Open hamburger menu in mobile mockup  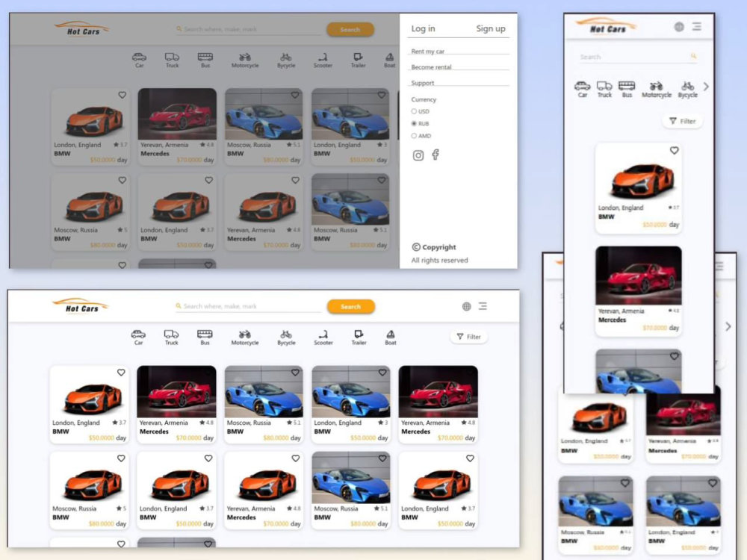697,27
